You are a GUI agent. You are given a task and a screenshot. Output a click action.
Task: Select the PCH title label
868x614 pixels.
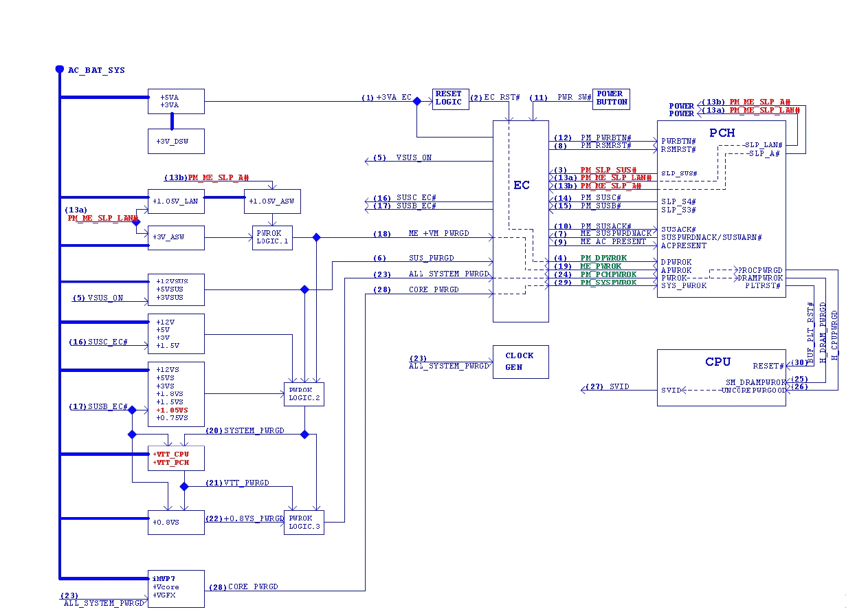point(722,133)
